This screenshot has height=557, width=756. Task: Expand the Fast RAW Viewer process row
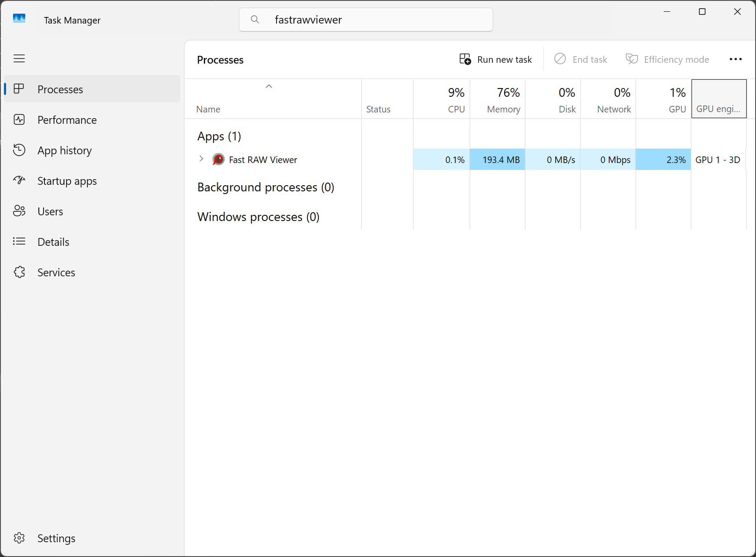tap(201, 159)
